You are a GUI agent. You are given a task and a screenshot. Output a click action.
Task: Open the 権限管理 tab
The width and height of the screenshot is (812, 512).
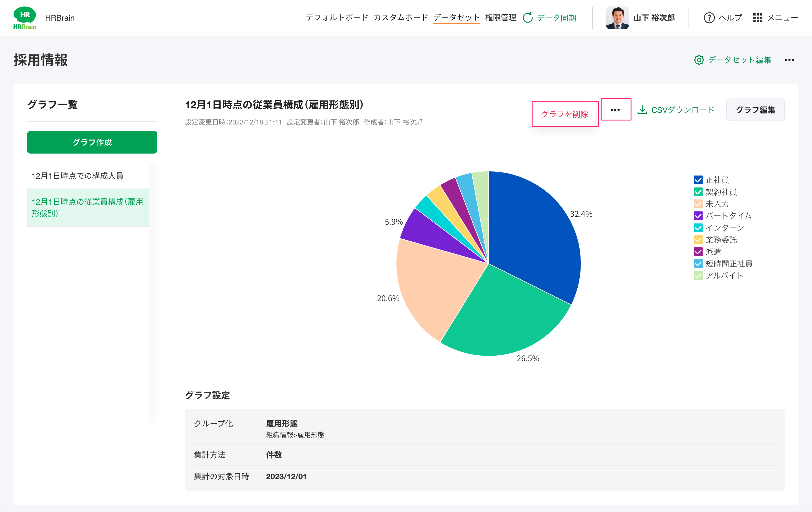pos(500,17)
